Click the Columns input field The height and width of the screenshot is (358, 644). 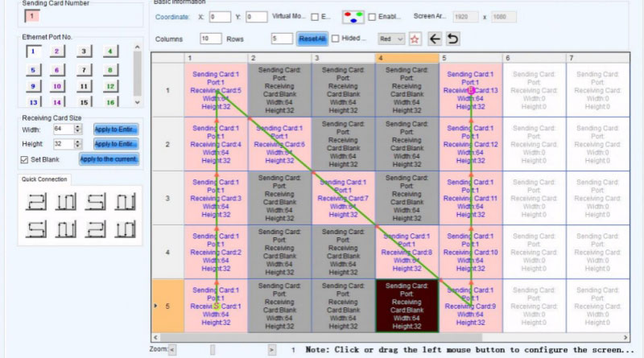pos(211,39)
